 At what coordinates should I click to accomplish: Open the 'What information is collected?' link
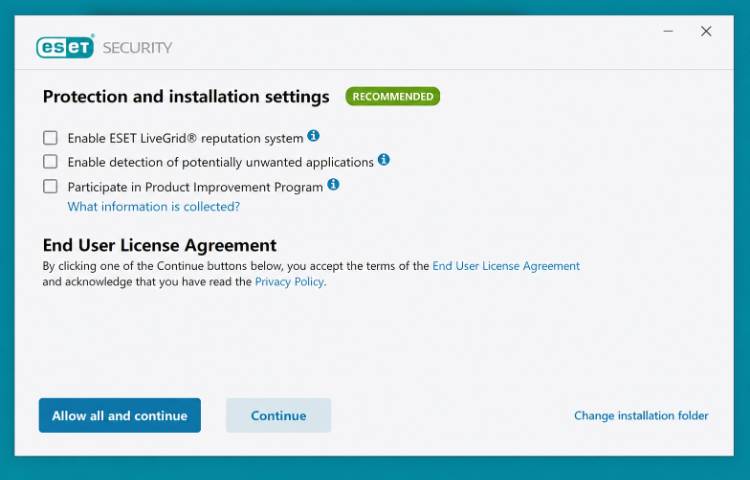coord(154,207)
